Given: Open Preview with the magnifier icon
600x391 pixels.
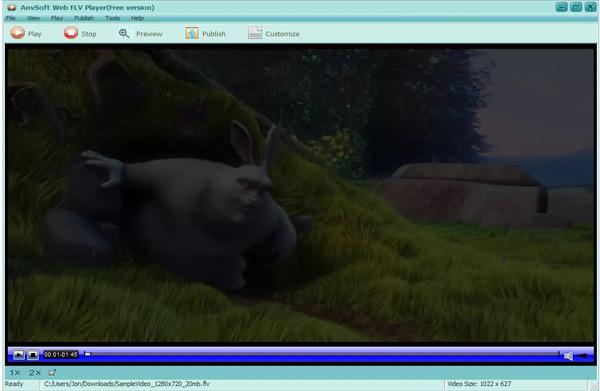Looking at the screenshot, I should point(124,34).
